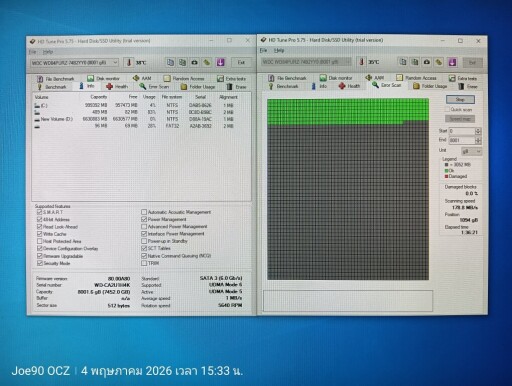Screen dimensions: 512x386
Task: Click the Start position input field
Action: pyautogui.click(x=462, y=131)
